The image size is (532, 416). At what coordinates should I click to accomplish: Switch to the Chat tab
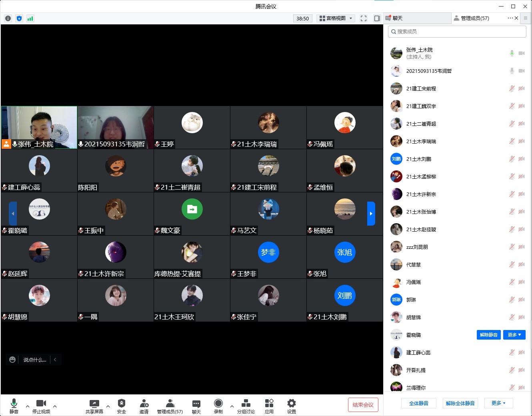[417, 18]
